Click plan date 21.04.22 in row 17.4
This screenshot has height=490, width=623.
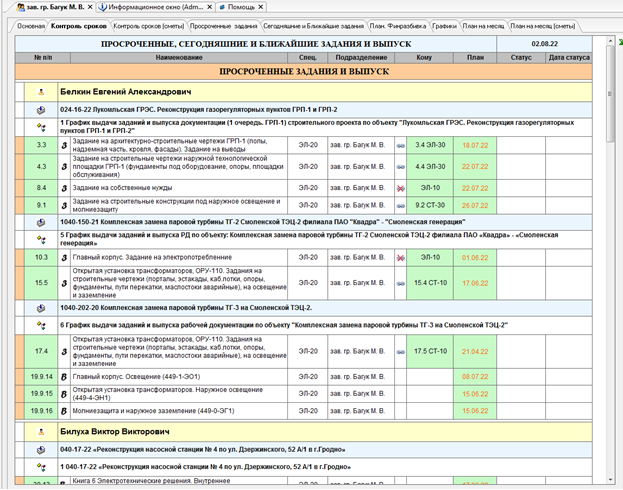(475, 352)
